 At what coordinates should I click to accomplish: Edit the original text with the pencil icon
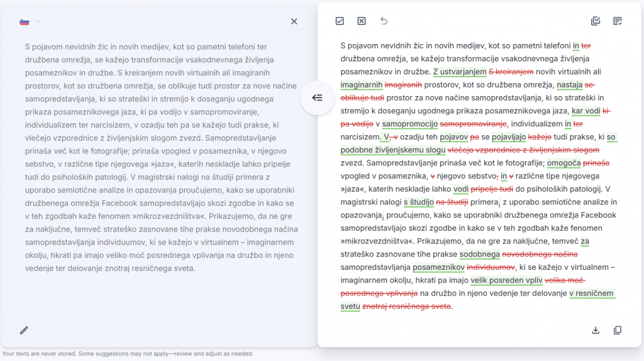24,330
